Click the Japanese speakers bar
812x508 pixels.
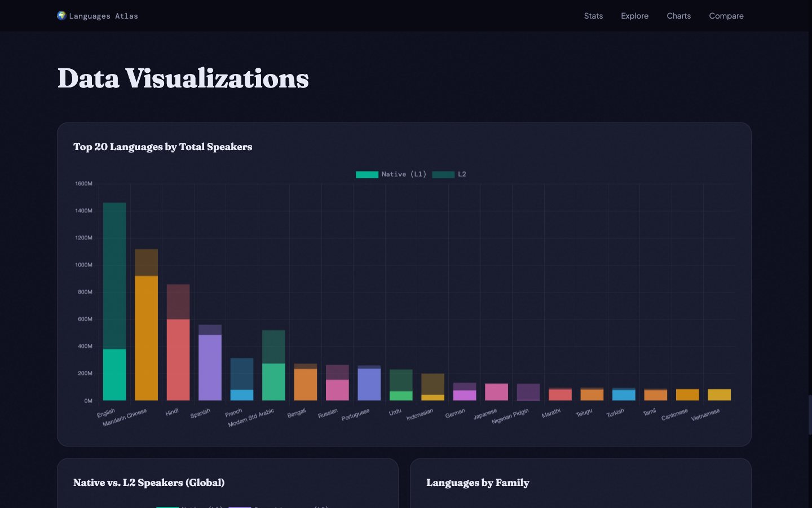tap(497, 392)
